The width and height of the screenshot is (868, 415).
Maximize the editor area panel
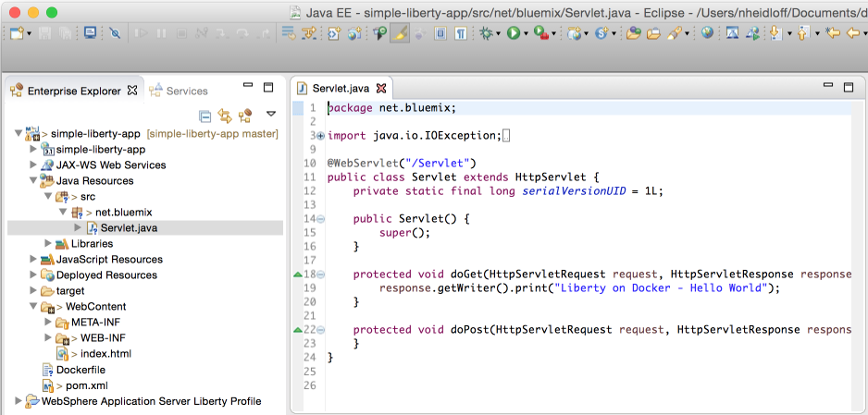848,87
